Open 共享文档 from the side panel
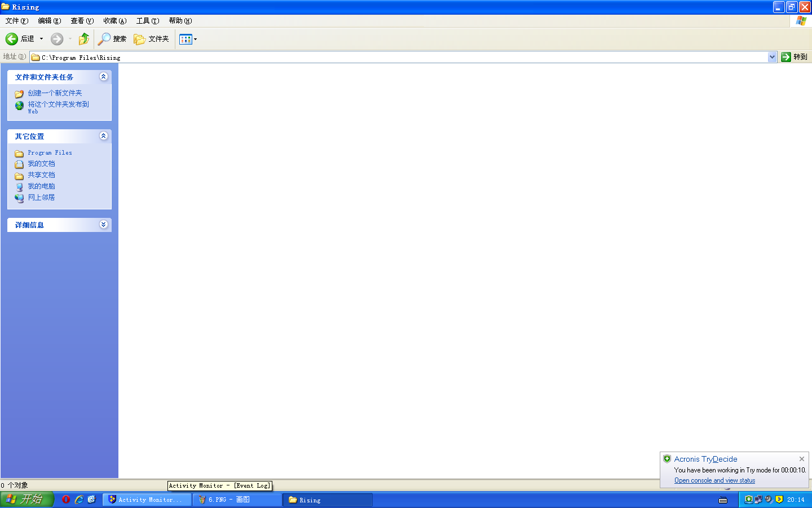The height and width of the screenshot is (508, 812). [42, 175]
